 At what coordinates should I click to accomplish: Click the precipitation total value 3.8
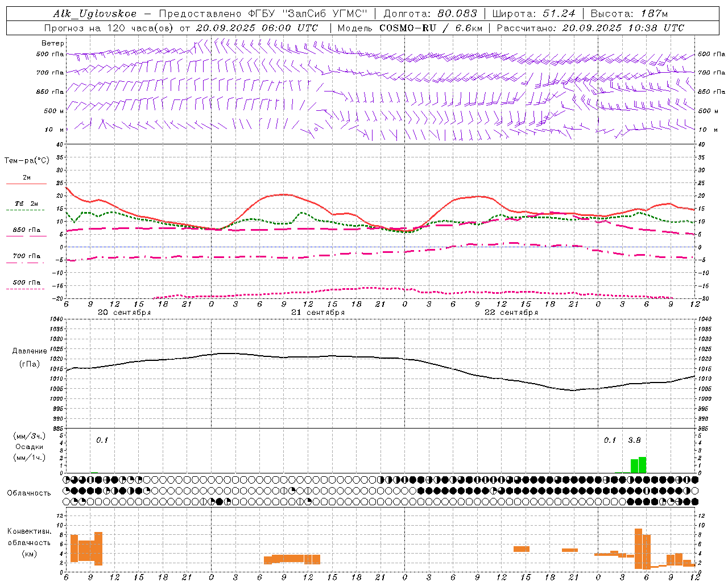point(634,440)
